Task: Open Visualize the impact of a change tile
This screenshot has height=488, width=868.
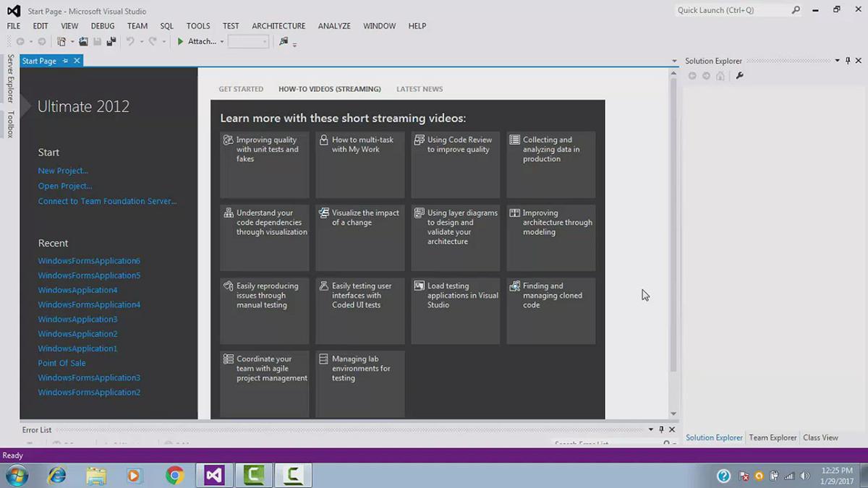Action: (x=359, y=238)
